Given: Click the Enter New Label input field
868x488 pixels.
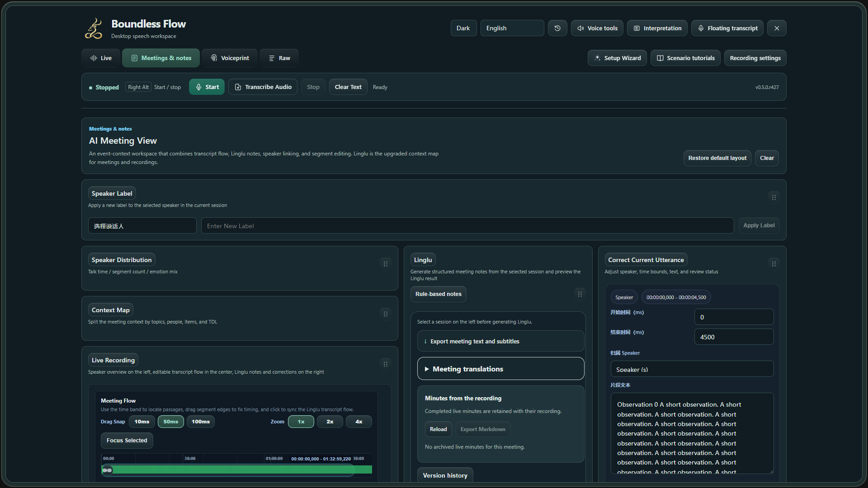Looking at the screenshot, I should (x=467, y=225).
